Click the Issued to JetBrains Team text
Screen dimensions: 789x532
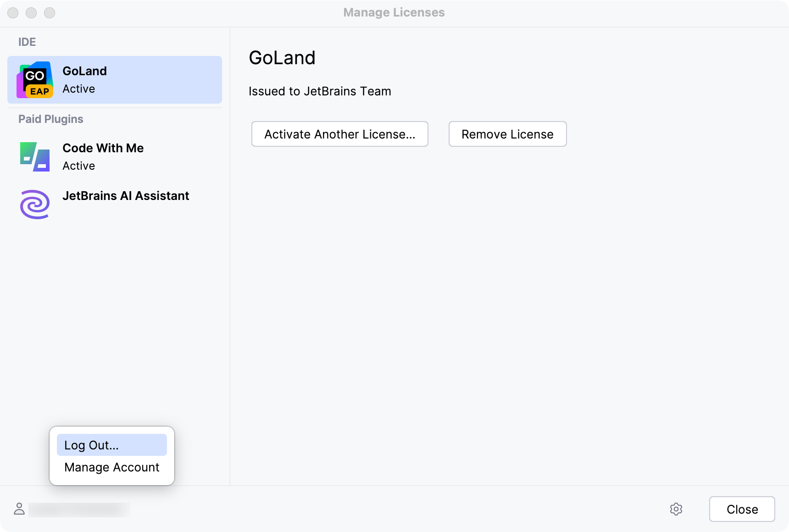pos(320,91)
